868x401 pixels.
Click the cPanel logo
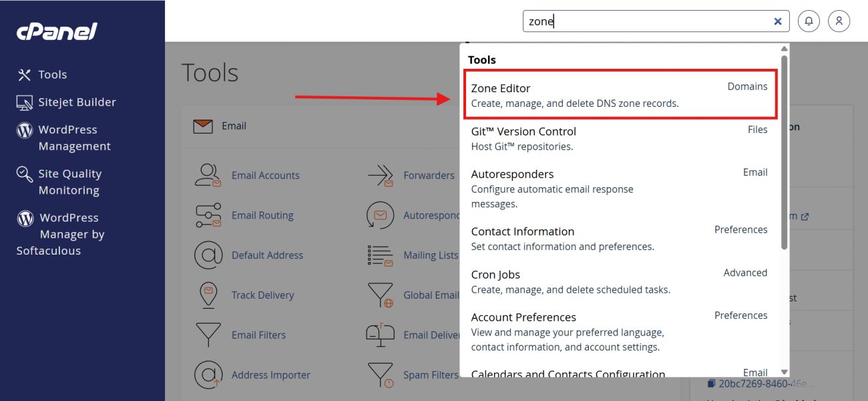click(x=57, y=31)
